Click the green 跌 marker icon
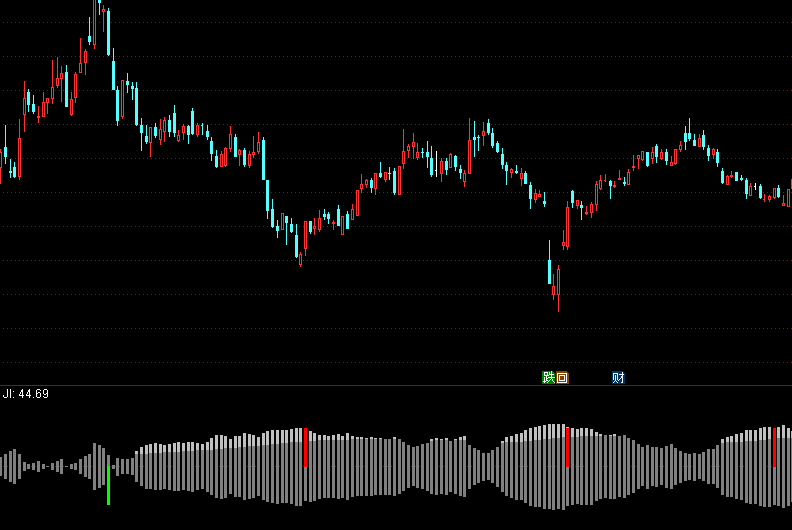The height and width of the screenshot is (530, 792). click(x=548, y=377)
